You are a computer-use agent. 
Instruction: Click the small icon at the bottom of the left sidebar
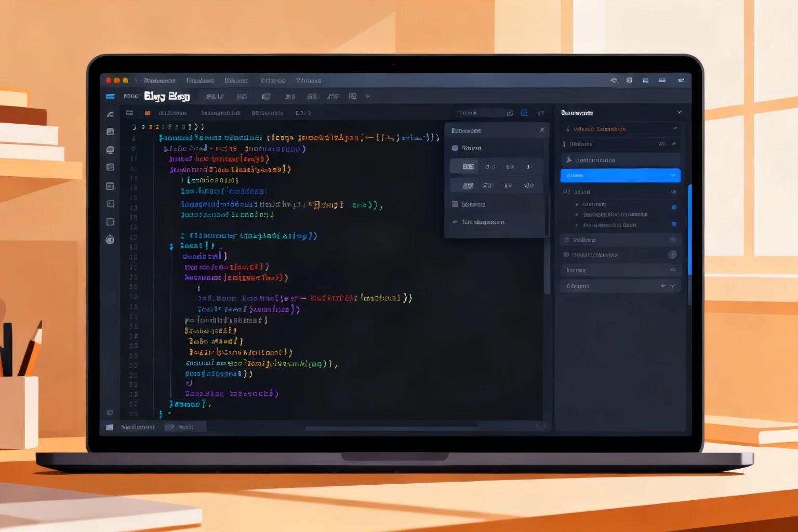(110, 413)
